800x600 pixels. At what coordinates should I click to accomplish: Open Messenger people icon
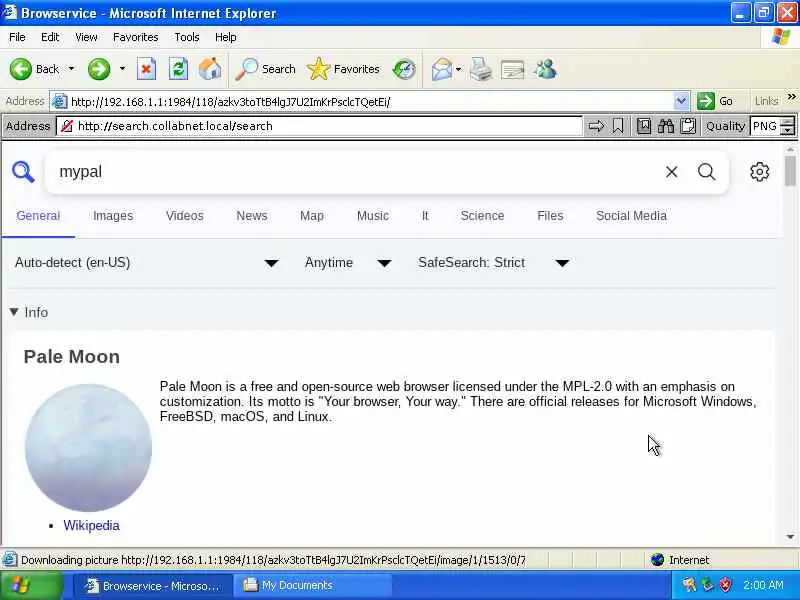tap(545, 69)
